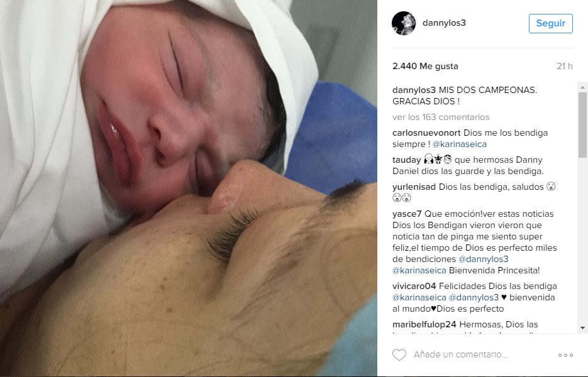
Task: Click the heart like icon
Action: click(x=399, y=354)
